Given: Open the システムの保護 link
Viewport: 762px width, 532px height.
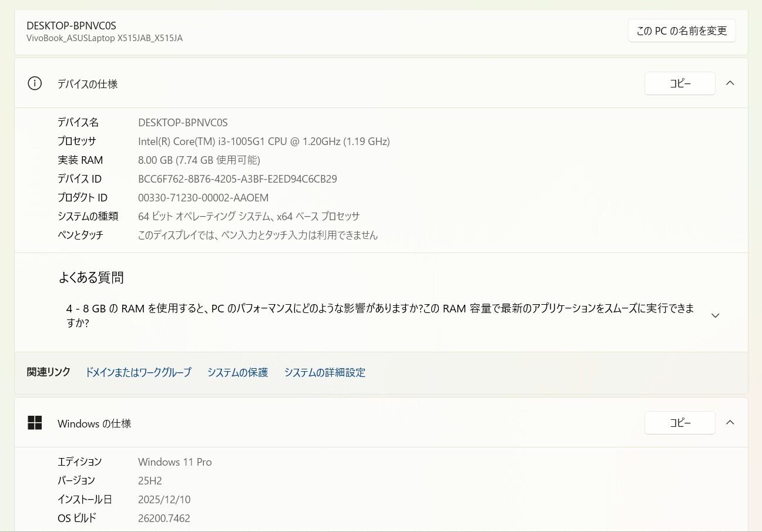Looking at the screenshot, I should (x=237, y=372).
